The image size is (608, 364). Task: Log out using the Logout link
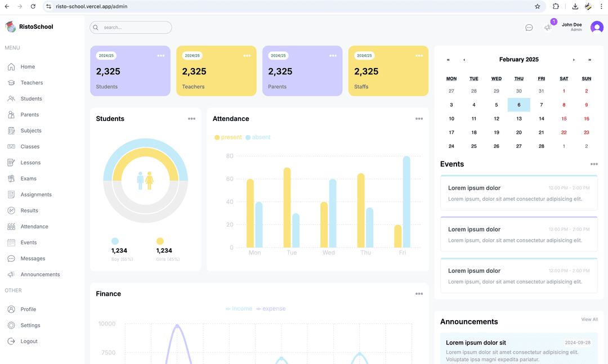[x=29, y=341]
